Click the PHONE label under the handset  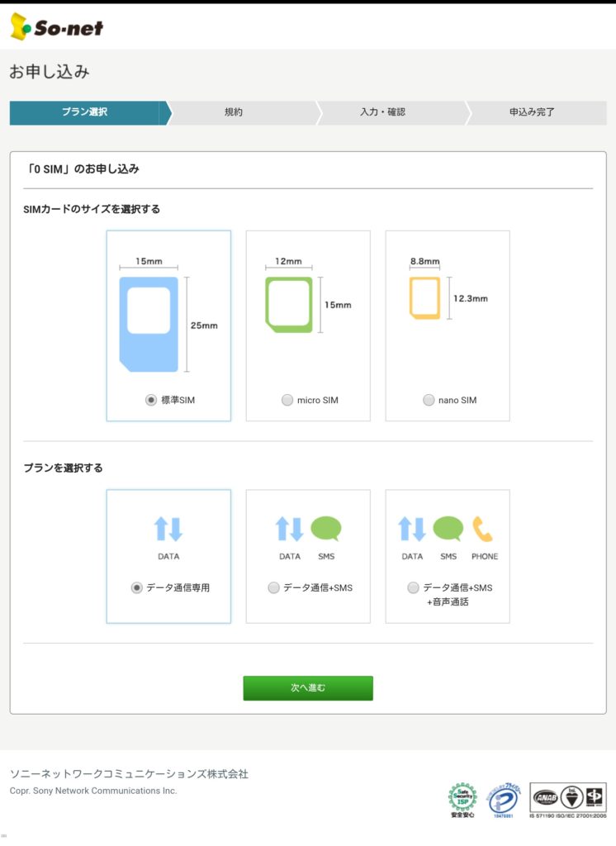[485, 556]
